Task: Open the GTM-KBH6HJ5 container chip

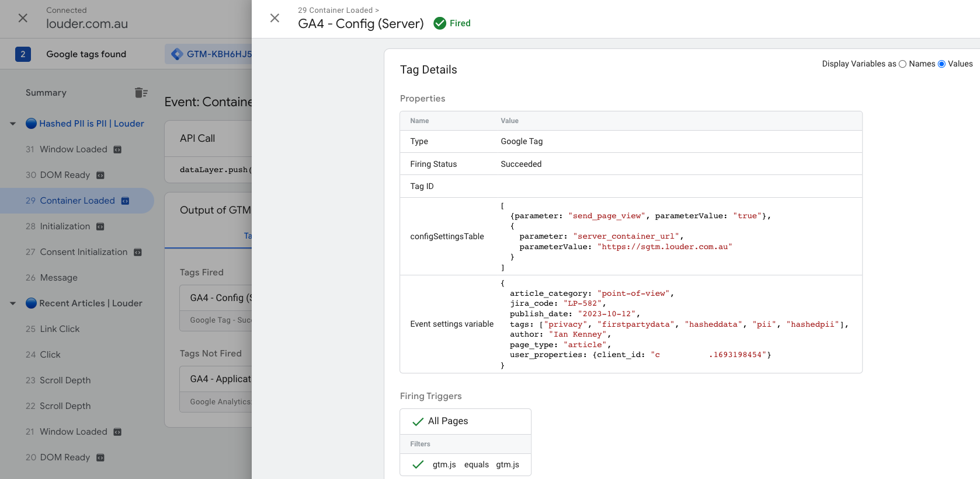Action: tap(208, 54)
